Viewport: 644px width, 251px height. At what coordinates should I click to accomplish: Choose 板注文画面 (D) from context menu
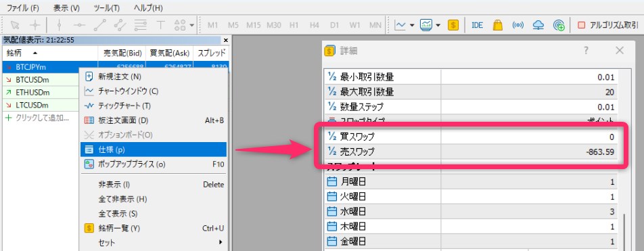(154, 120)
